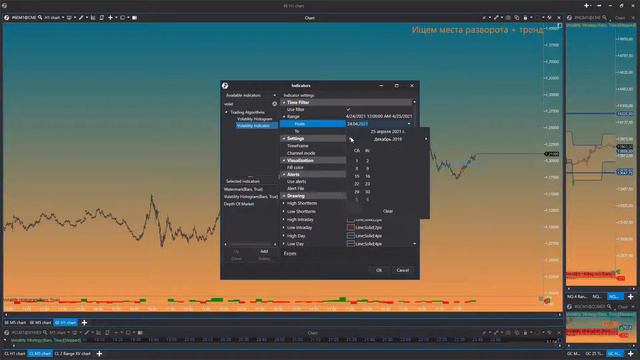
Task: Expand the Low Day row
Action: 284,244
